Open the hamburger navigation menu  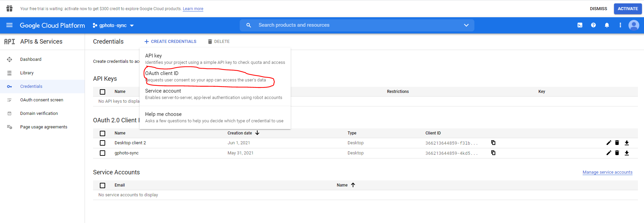(9, 25)
